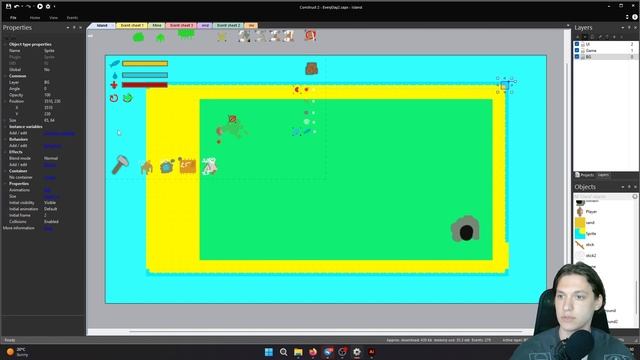Viewport: 640px width, 360px height.
Task: Select the Game layer row
Action: [606, 50]
